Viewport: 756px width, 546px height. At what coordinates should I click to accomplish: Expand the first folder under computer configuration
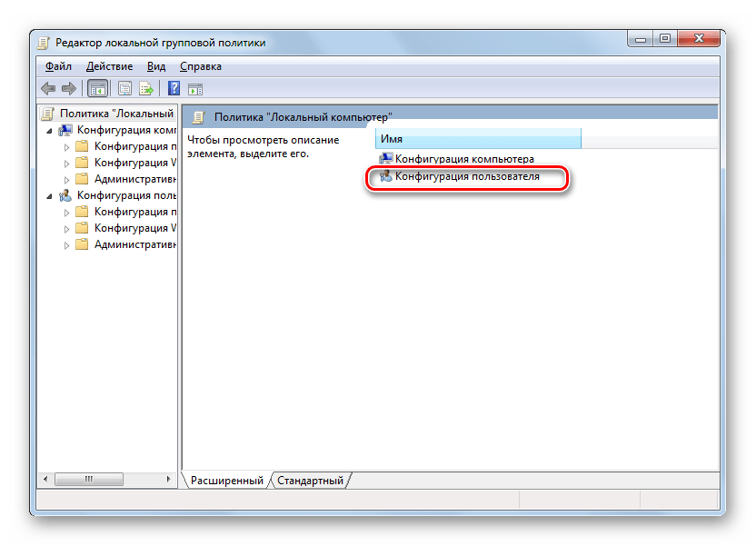(66, 146)
